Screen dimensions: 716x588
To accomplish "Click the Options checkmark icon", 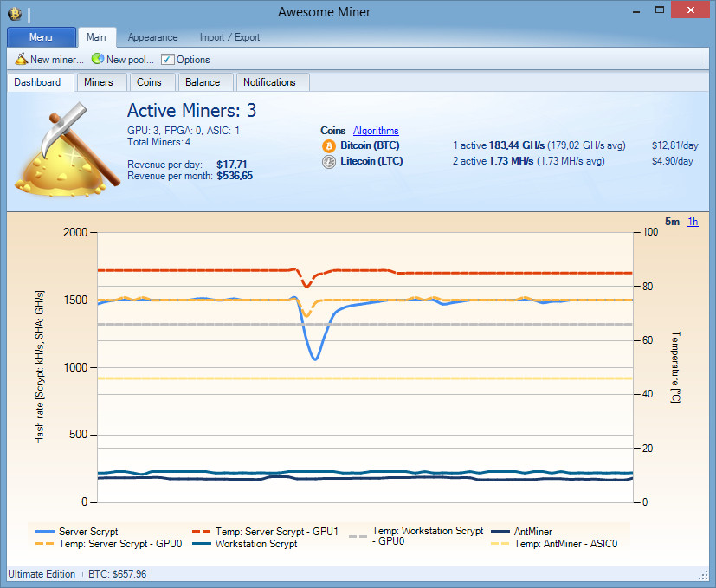I will [168, 60].
